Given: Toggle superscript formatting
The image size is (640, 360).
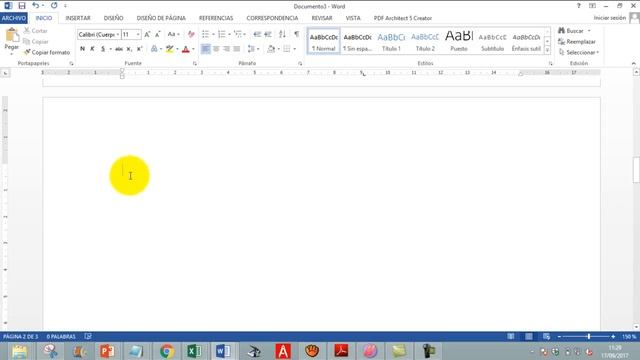Looking at the screenshot, I should point(139,49).
